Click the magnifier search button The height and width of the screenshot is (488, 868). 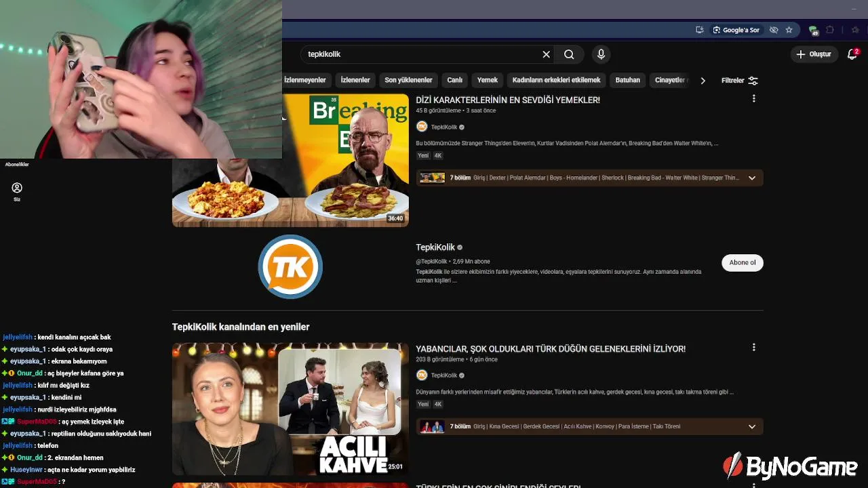(569, 54)
